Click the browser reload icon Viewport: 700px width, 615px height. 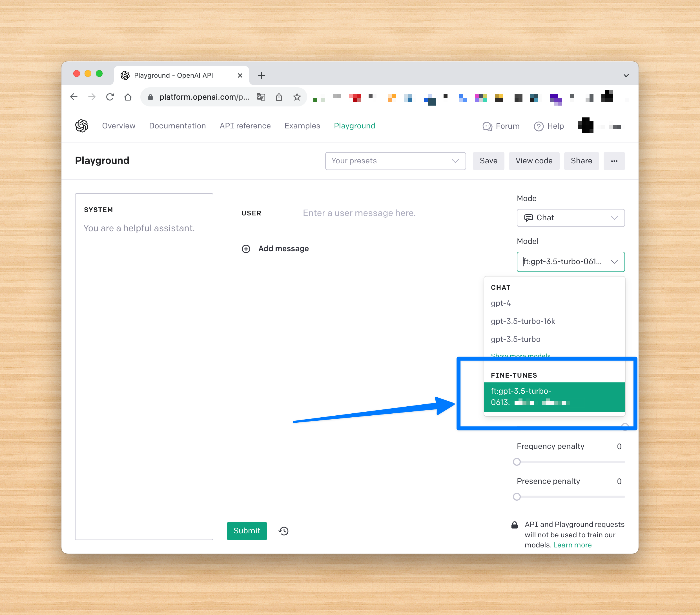(110, 97)
